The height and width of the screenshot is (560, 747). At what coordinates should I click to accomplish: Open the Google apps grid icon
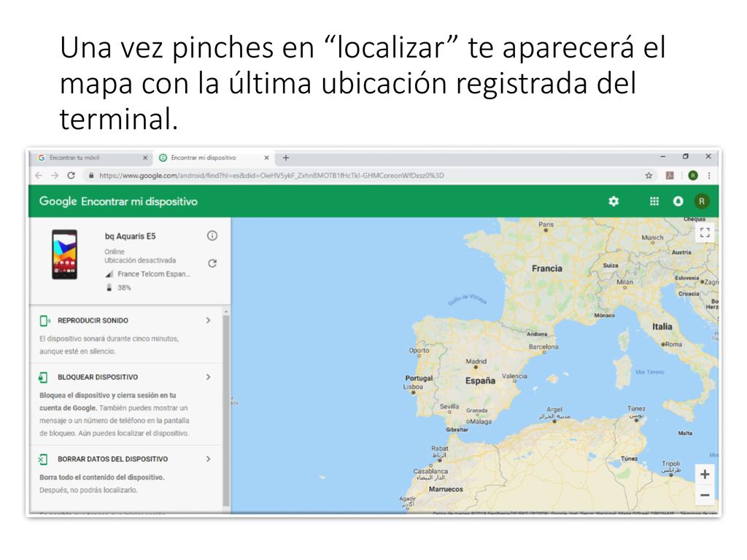(x=654, y=201)
